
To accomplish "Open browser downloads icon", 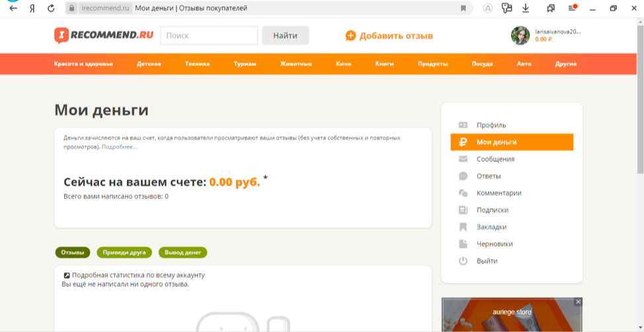I will 526,9.
